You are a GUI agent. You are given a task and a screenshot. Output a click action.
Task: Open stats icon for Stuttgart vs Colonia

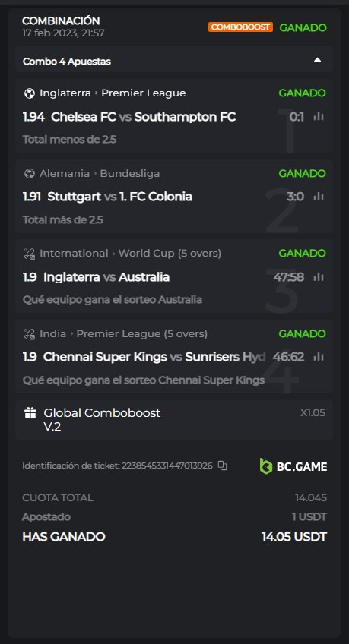(318, 197)
